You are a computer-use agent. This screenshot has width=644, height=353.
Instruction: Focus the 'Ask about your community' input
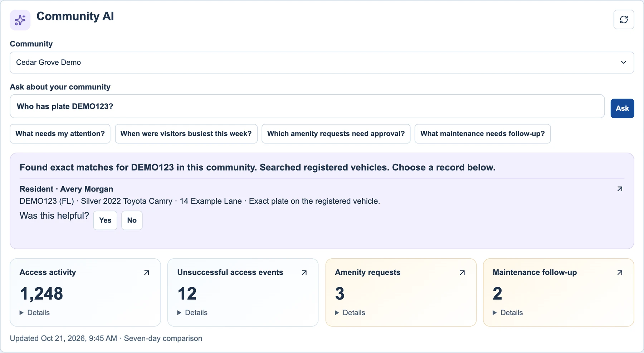coord(307,106)
